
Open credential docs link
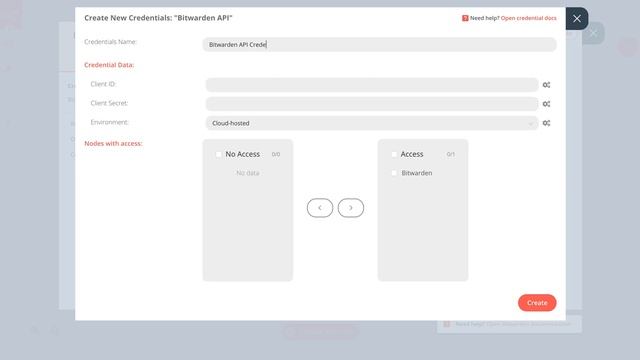pos(528,18)
